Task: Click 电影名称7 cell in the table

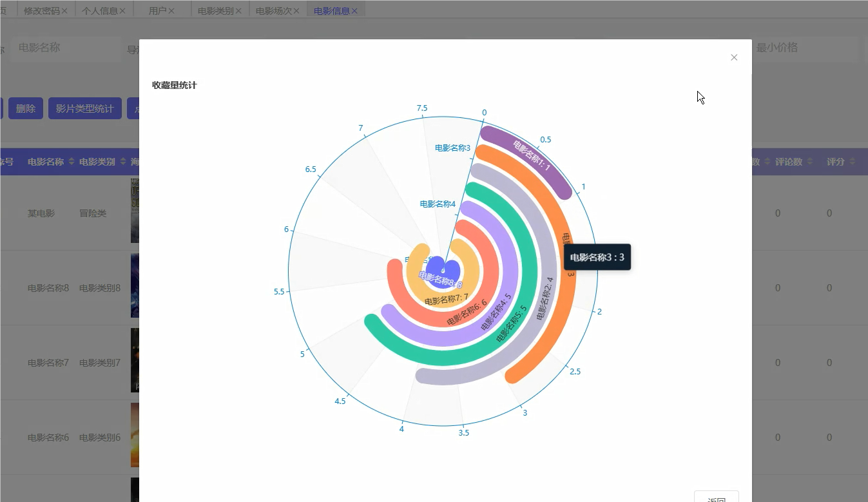Action: (x=48, y=363)
